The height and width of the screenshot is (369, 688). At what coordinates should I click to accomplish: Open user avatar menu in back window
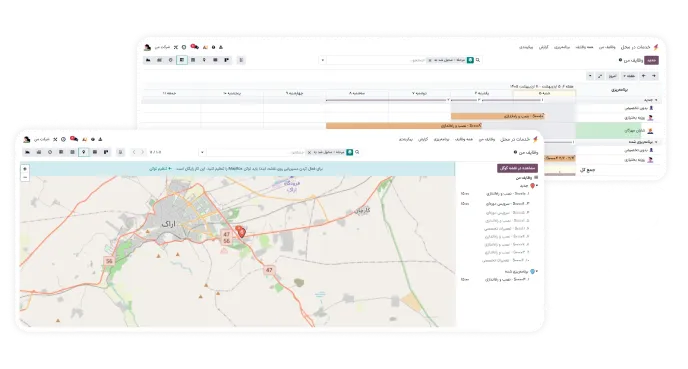(147, 47)
